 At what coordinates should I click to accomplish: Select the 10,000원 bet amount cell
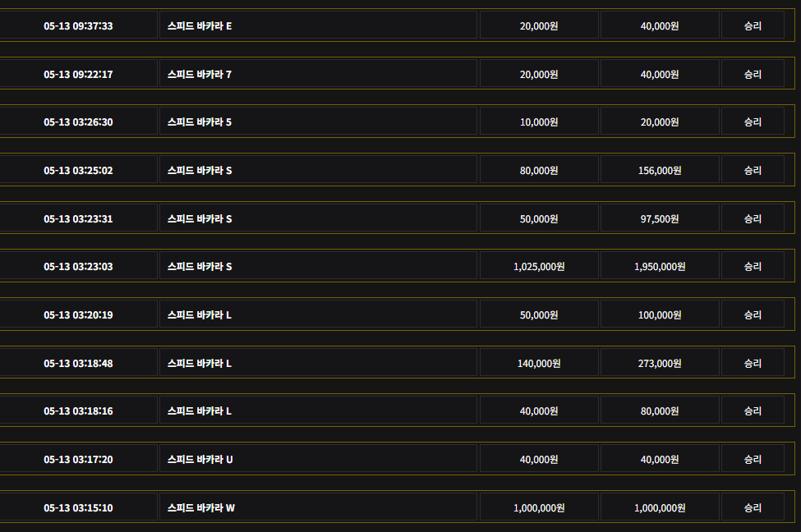click(539, 122)
